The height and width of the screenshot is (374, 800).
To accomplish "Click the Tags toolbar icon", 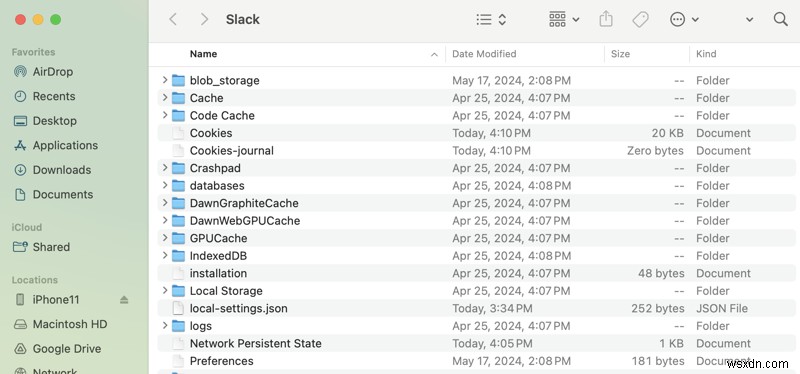I will tap(640, 19).
